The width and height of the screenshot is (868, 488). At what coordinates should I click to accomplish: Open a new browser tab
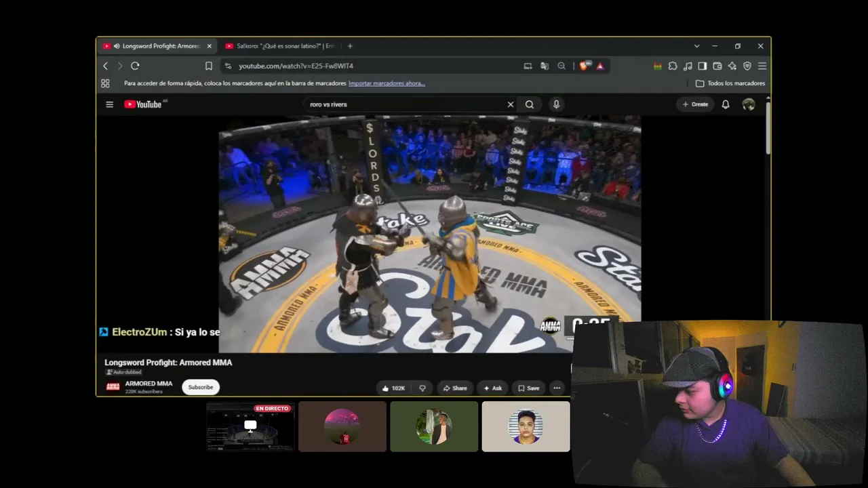(350, 46)
